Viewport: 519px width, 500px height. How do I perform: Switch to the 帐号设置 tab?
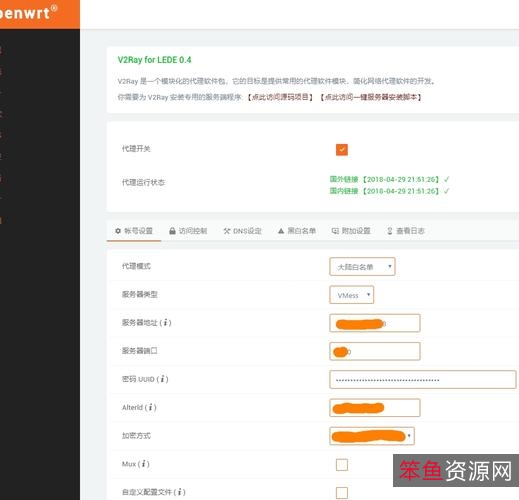(x=134, y=231)
